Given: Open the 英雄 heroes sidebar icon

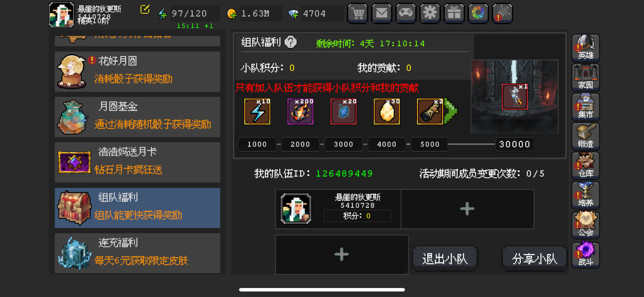Looking at the screenshot, I should point(585,47).
